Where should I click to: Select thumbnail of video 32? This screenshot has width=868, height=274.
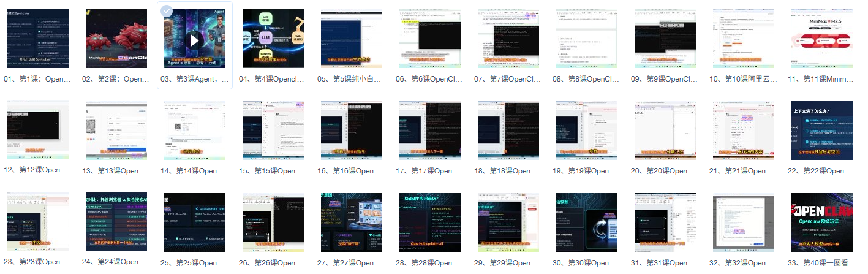pyautogui.click(x=744, y=222)
